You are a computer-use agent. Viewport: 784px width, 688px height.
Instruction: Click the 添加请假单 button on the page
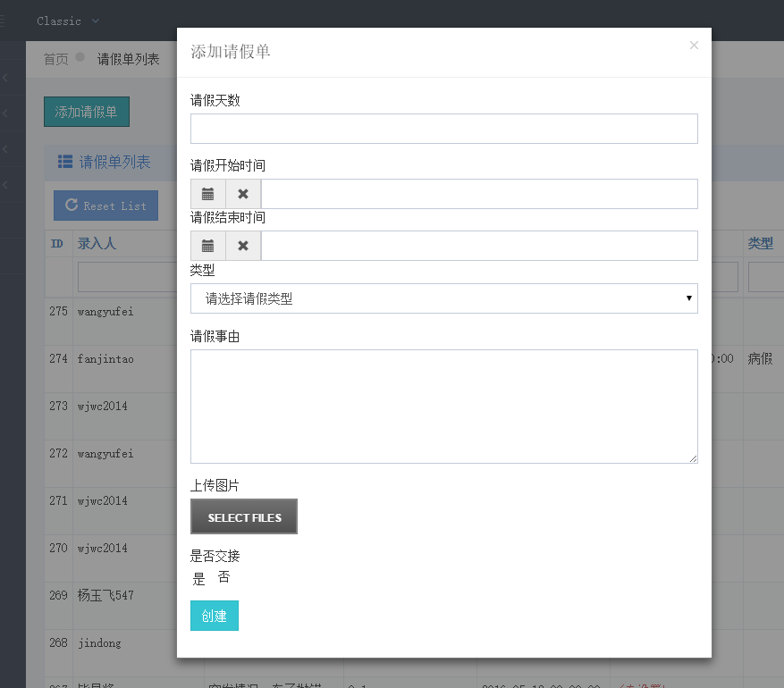tap(86, 112)
